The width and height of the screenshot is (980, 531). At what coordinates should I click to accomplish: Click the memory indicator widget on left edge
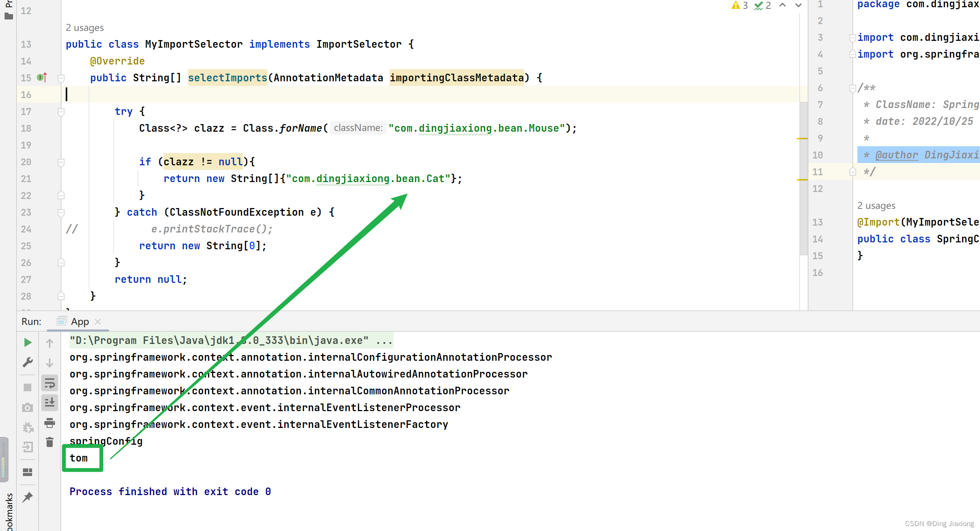pyautogui.click(x=3, y=459)
